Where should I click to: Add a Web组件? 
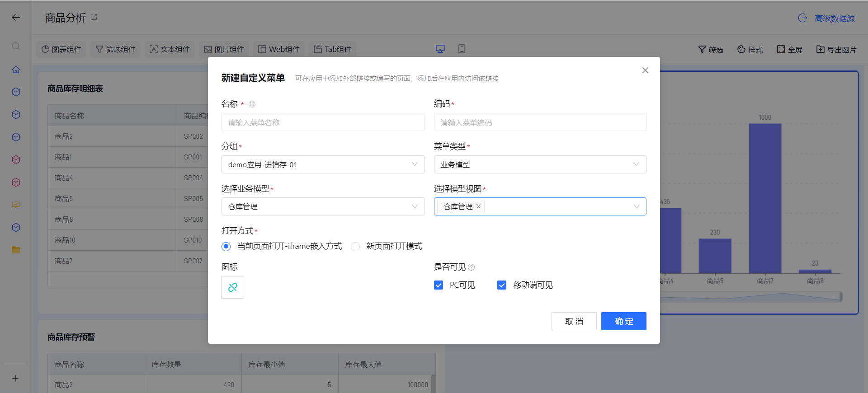279,49
